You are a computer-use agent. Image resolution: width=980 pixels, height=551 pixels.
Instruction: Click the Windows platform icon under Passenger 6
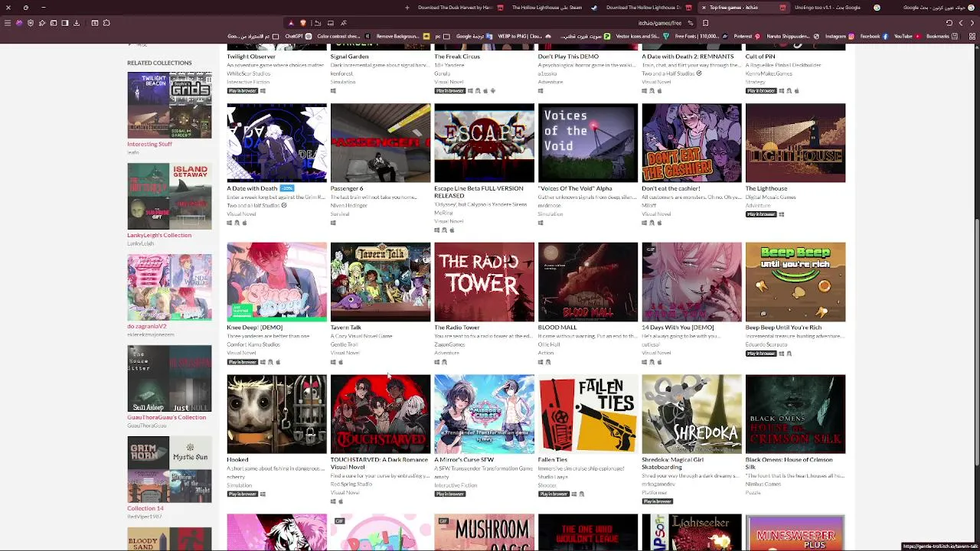[333, 223]
